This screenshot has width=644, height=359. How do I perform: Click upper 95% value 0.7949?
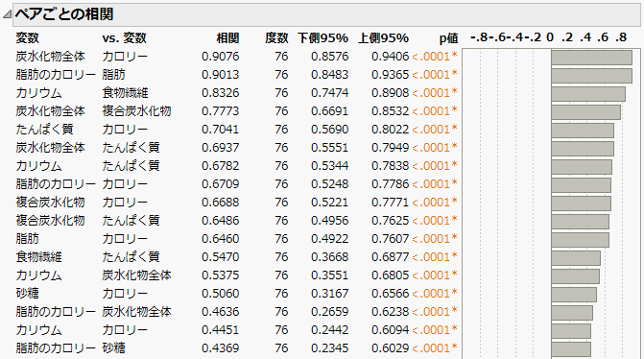click(x=391, y=148)
